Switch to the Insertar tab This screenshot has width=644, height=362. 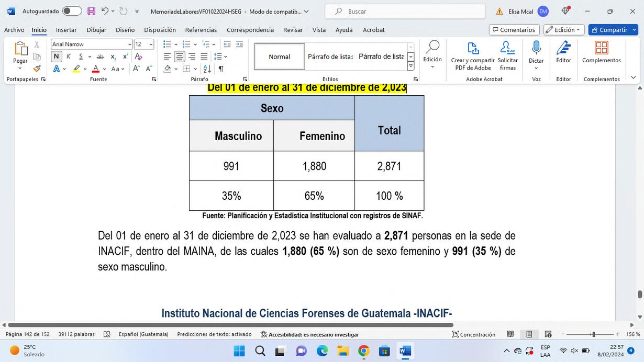66,30
